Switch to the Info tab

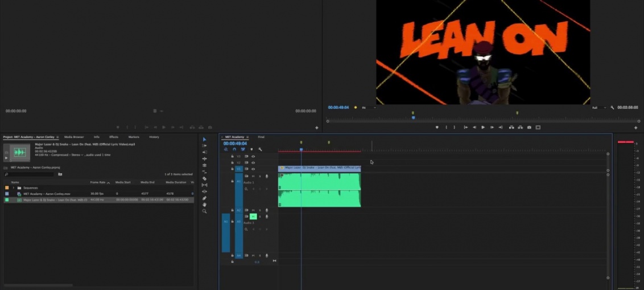coord(97,137)
